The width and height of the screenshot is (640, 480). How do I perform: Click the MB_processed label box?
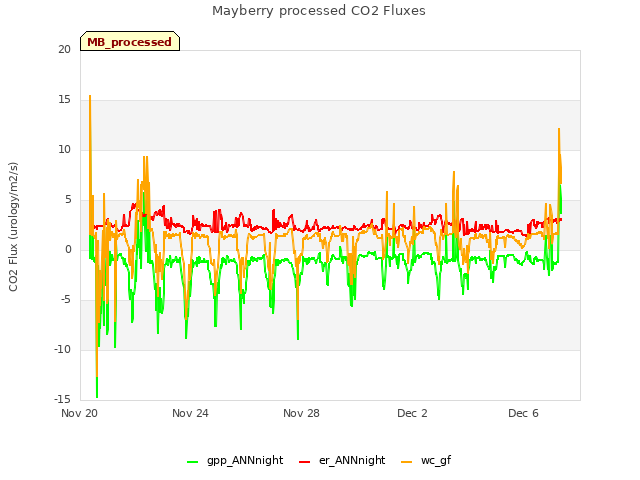(130, 41)
